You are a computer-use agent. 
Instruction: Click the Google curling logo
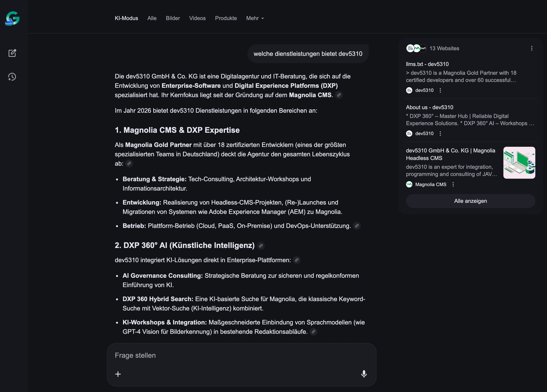coord(12,18)
